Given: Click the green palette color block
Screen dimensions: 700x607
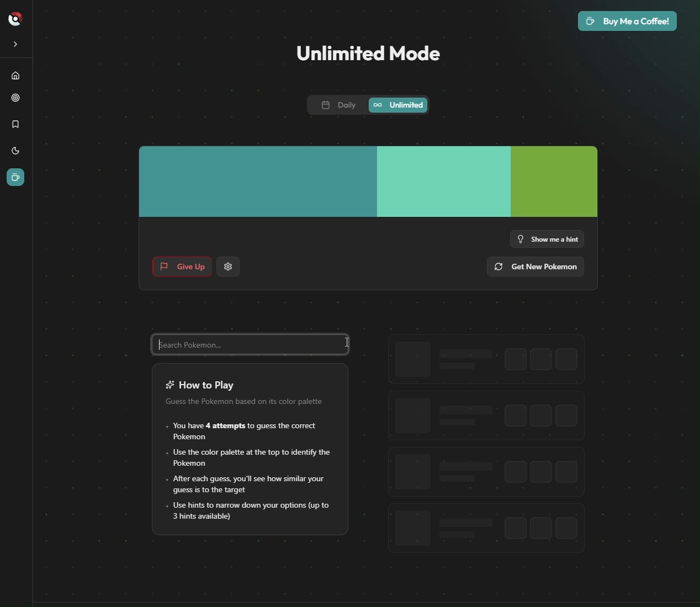Looking at the screenshot, I should pos(554,182).
